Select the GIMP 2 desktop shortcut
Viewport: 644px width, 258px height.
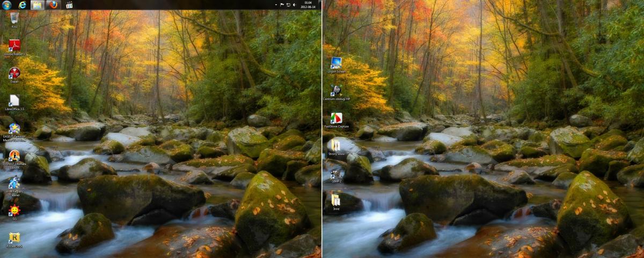[x=336, y=175]
